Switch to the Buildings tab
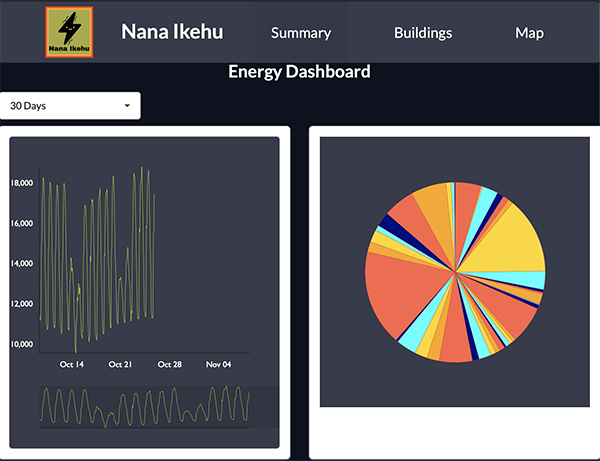600x461 pixels. click(x=423, y=33)
